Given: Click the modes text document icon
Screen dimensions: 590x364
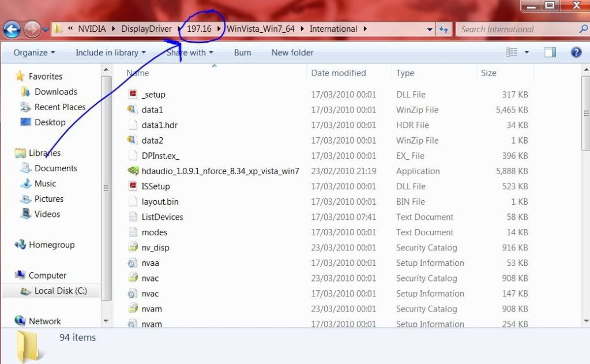Looking at the screenshot, I should [133, 232].
